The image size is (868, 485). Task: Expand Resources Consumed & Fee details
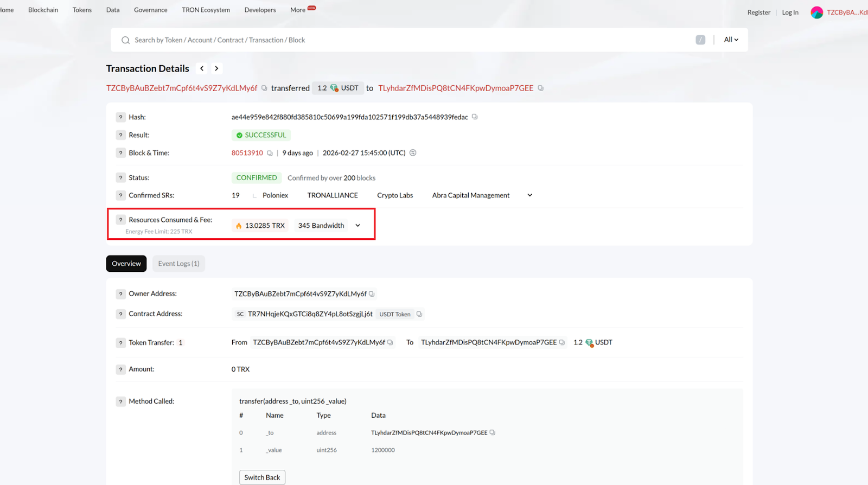[x=358, y=226]
